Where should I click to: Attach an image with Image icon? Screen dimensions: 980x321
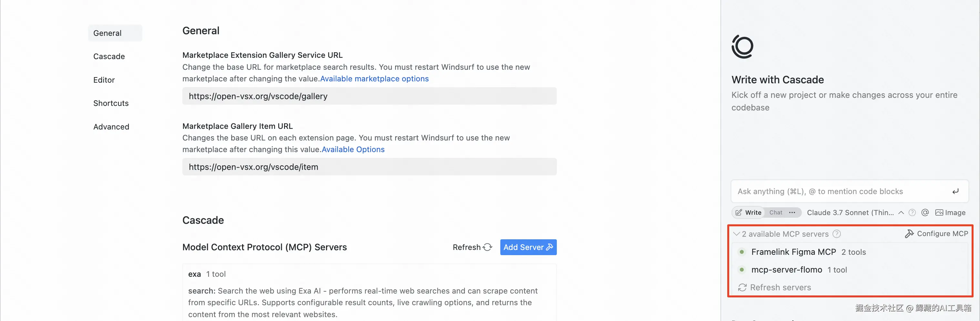(x=939, y=212)
